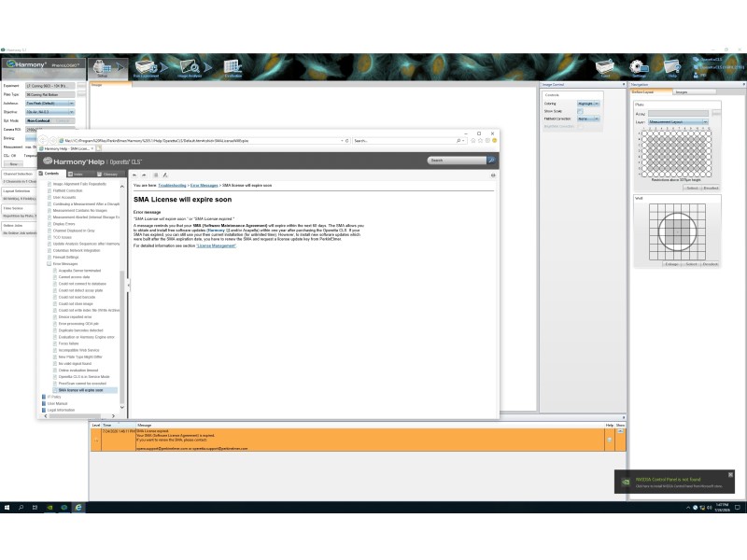Click Select button under plate layout
This screenshot has width=747, height=560.
[692, 189]
